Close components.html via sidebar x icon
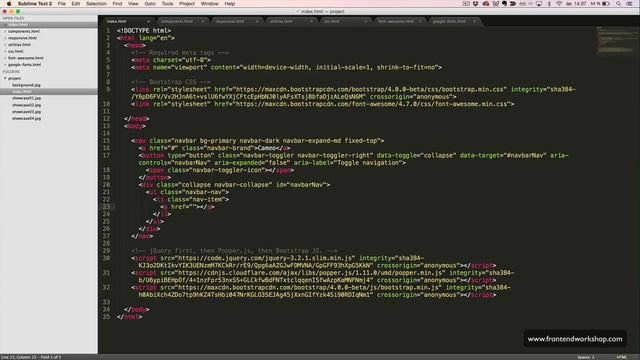This screenshot has width=640, height=360. click(x=5, y=31)
